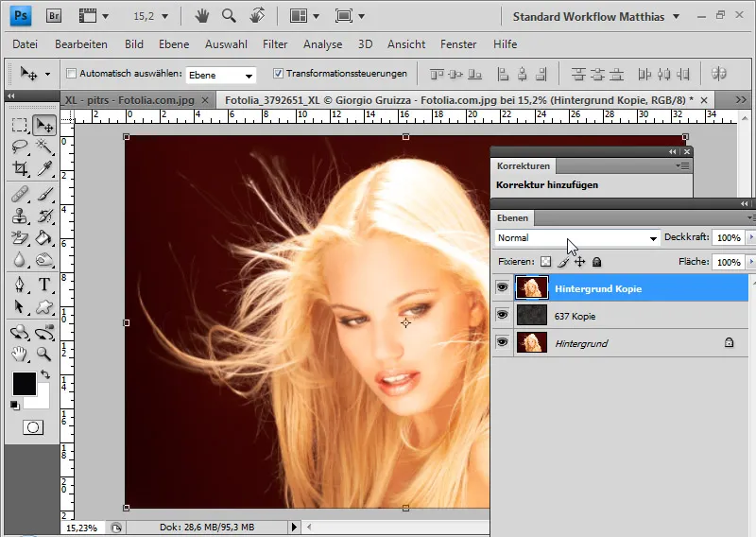The height and width of the screenshot is (537, 756).
Task: Select the 3D Rotate tool
Action: coord(19,333)
